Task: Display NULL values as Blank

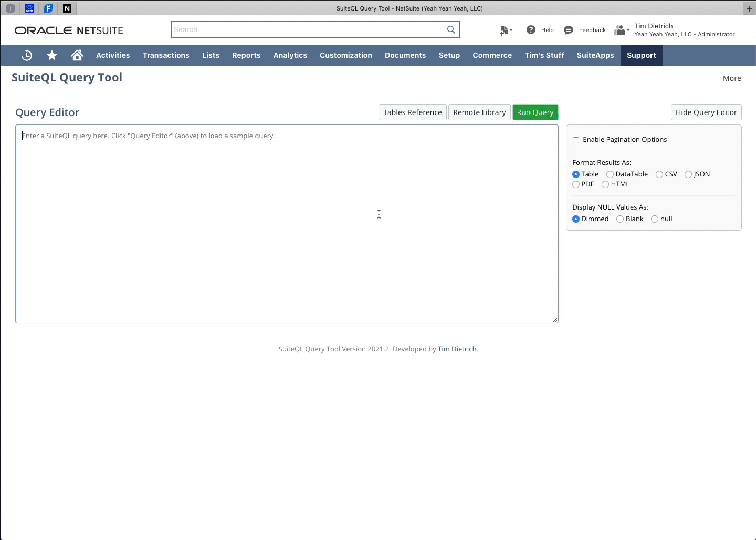Action: [620, 219]
